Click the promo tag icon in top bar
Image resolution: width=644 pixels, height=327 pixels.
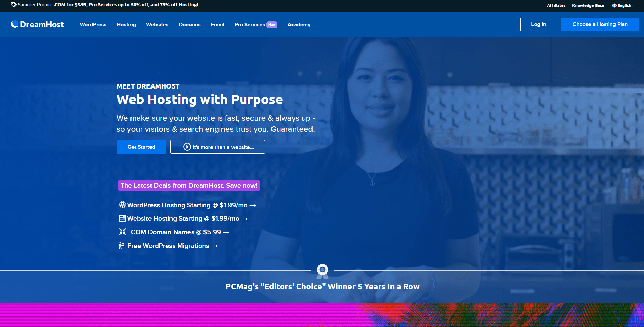point(14,5)
